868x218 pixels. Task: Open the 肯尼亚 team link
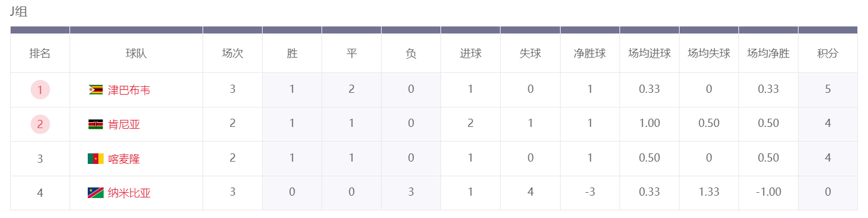coord(124,124)
